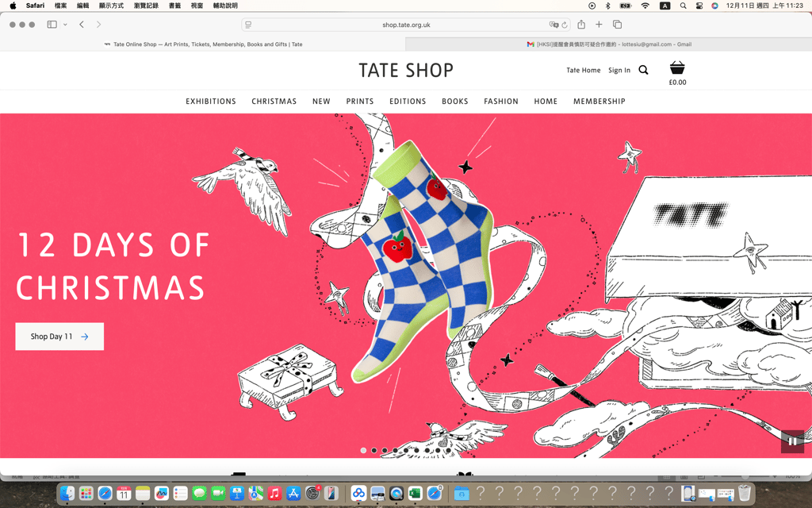Expand the tab group chevron next to sidebar icon
The height and width of the screenshot is (508, 812).
(x=65, y=25)
